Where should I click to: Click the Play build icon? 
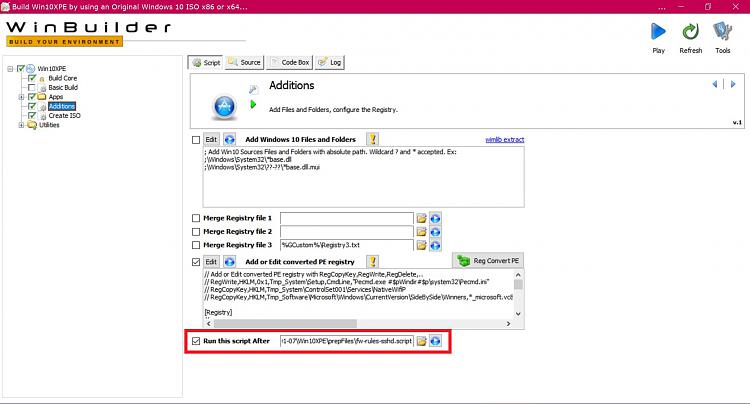pyautogui.click(x=658, y=32)
